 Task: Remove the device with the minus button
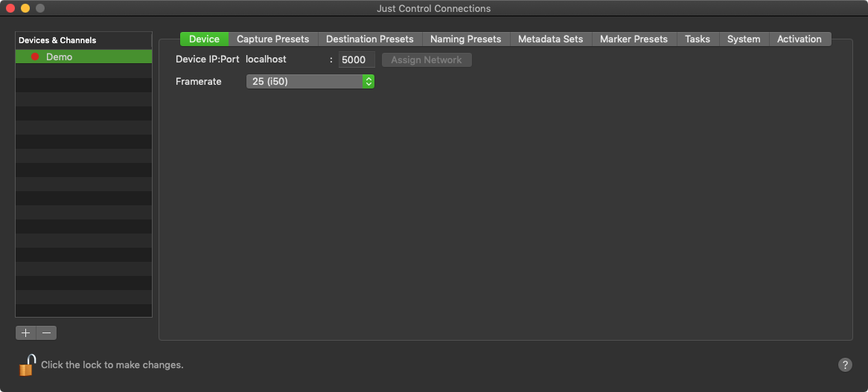click(46, 332)
